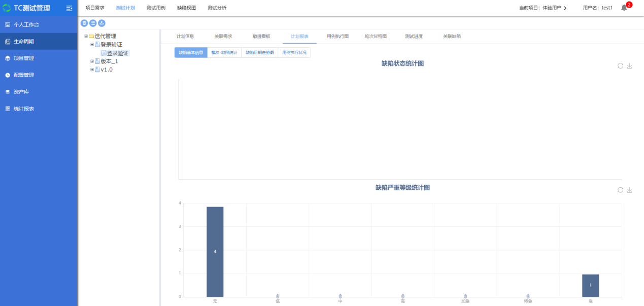The height and width of the screenshot is (306, 644).
Task: Expand the v1.0 tree node
Action: [92, 70]
